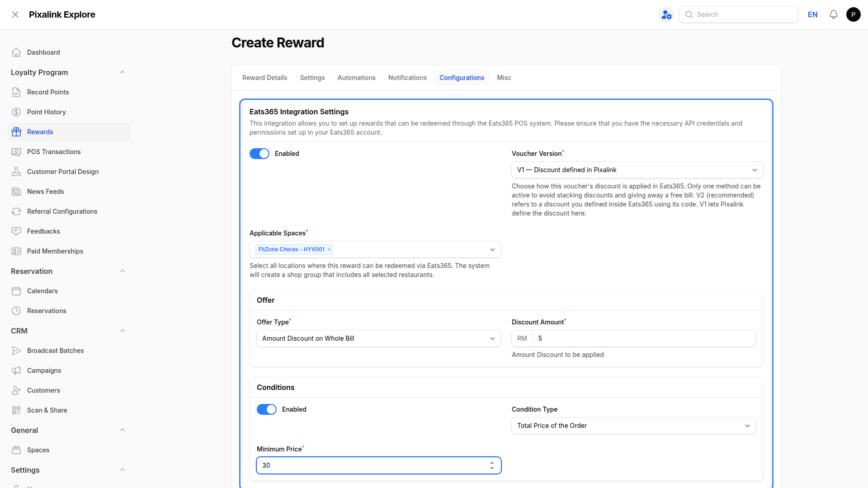868x488 pixels.
Task: Open the Voucher Version dropdown
Action: pos(637,170)
